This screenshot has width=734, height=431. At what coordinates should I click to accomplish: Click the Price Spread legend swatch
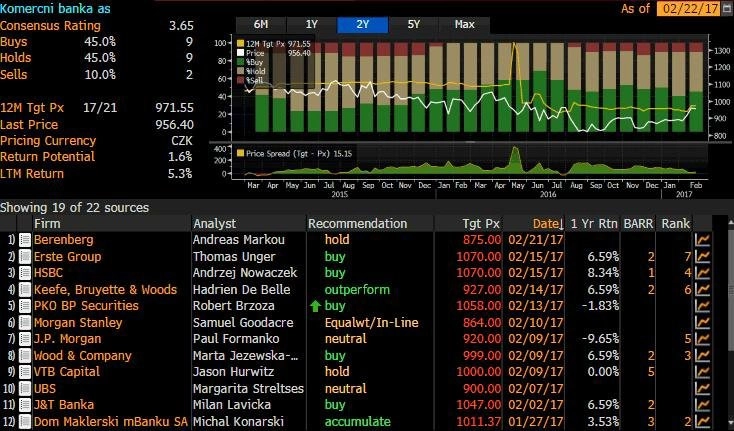tap(241, 153)
